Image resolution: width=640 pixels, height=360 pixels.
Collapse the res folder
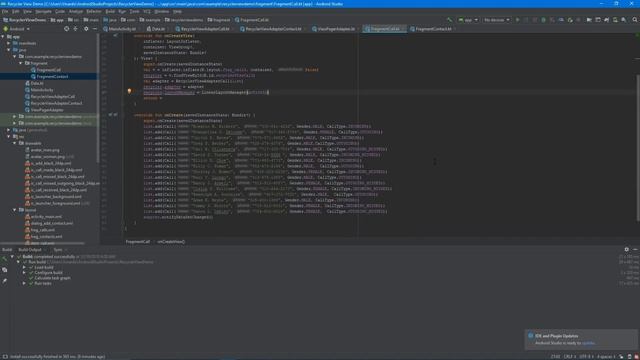[x=9, y=137]
